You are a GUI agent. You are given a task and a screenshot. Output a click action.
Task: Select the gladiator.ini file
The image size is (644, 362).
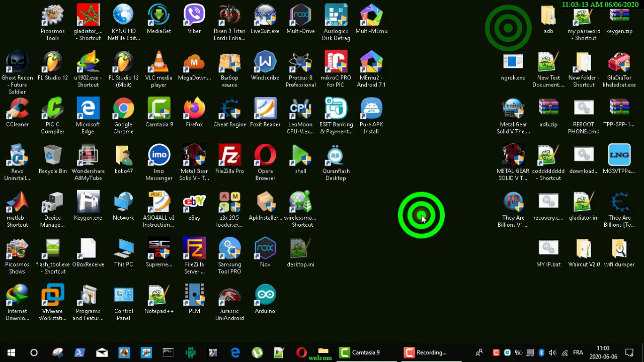coord(584,206)
